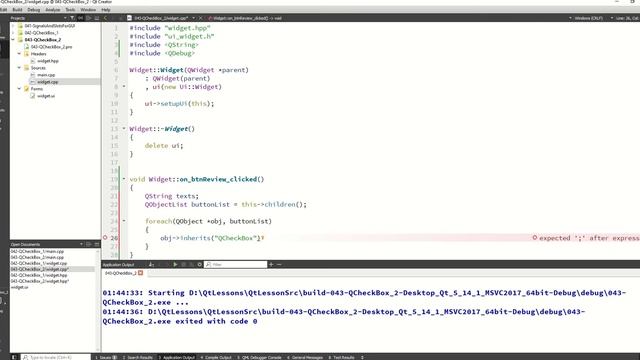Open the General Messages pane

click(x=305, y=357)
